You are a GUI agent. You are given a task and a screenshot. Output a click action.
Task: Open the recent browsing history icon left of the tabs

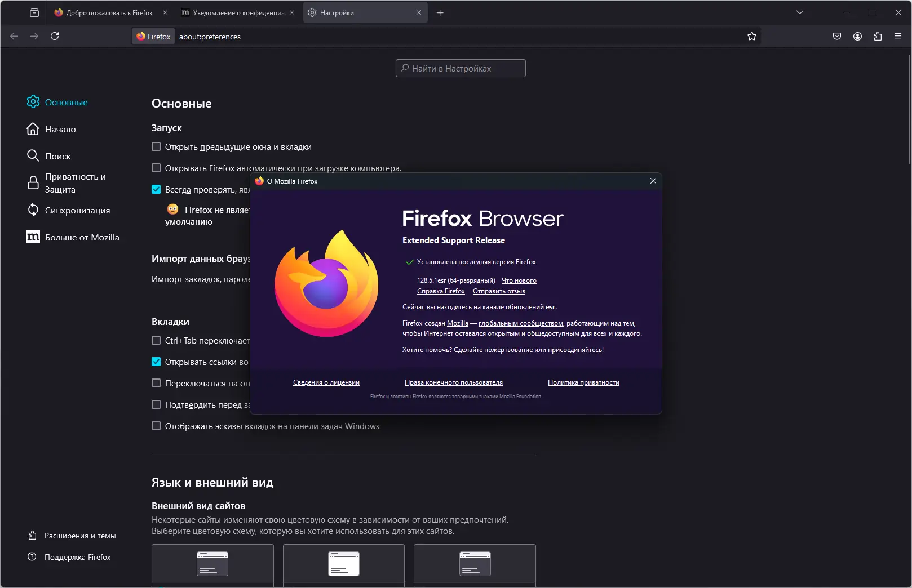pos(34,12)
